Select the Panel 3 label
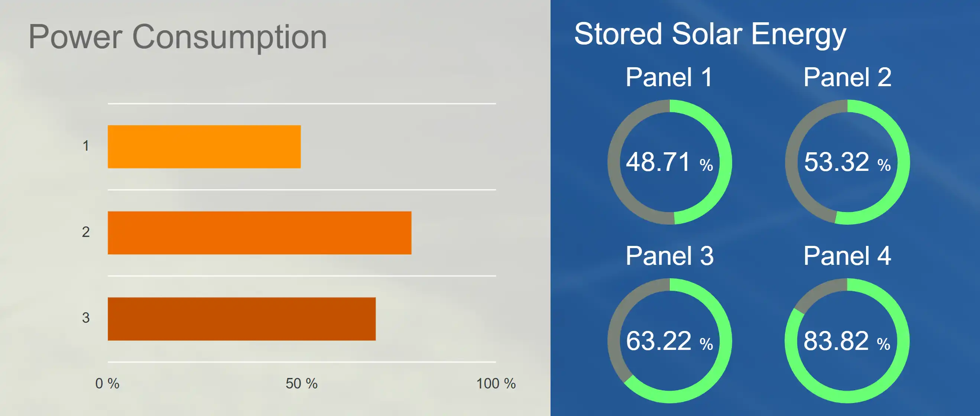Image resolution: width=980 pixels, height=416 pixels. pyautogui.click(x=669, y=256)
